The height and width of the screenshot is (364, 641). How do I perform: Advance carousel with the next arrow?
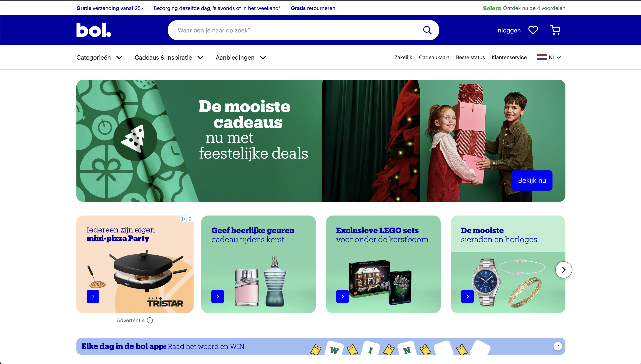[564, 270]
